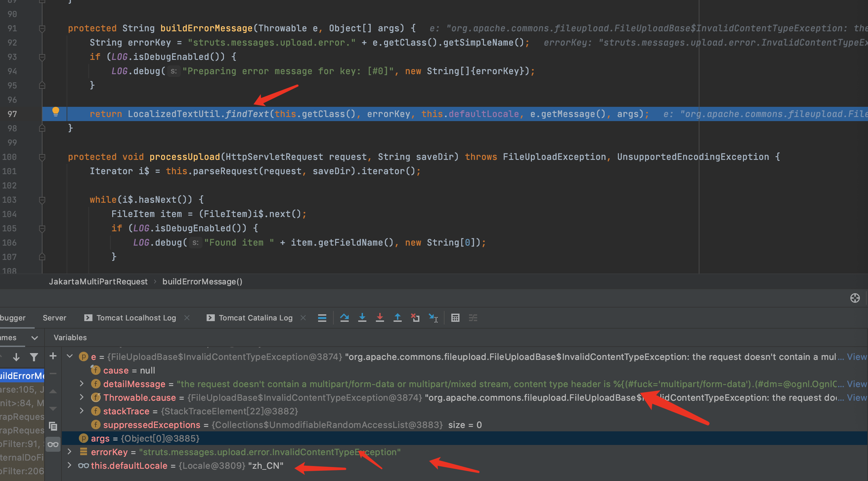This screenshot has height=481, width=868.
Task: Select the parse:105 stack frame
Action: [22, 389]
